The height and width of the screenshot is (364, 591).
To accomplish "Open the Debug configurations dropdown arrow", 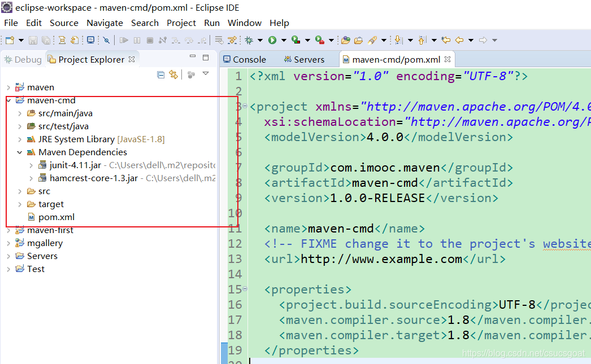I will (x=260, y=40).
